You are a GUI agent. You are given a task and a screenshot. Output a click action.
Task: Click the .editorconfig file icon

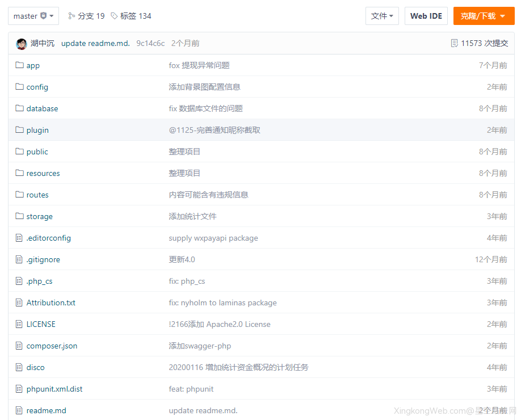coord(19,238)
